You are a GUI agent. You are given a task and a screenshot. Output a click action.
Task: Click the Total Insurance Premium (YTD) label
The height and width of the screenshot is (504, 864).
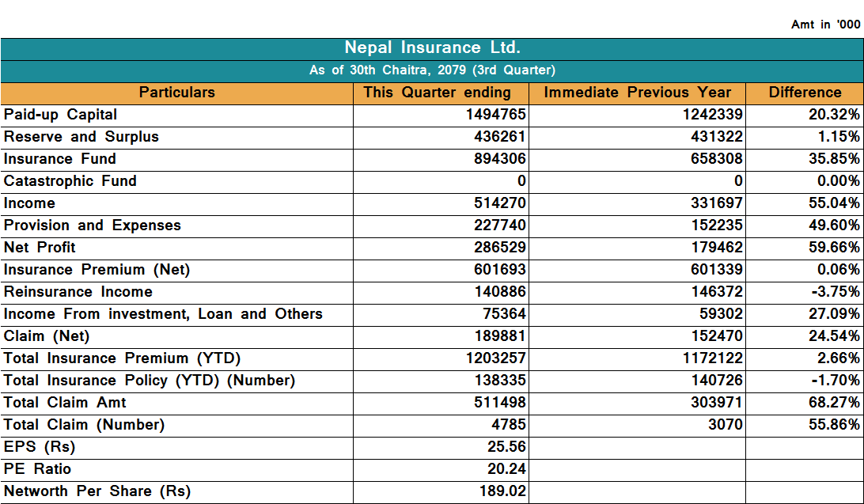click(x=123, y=358)
